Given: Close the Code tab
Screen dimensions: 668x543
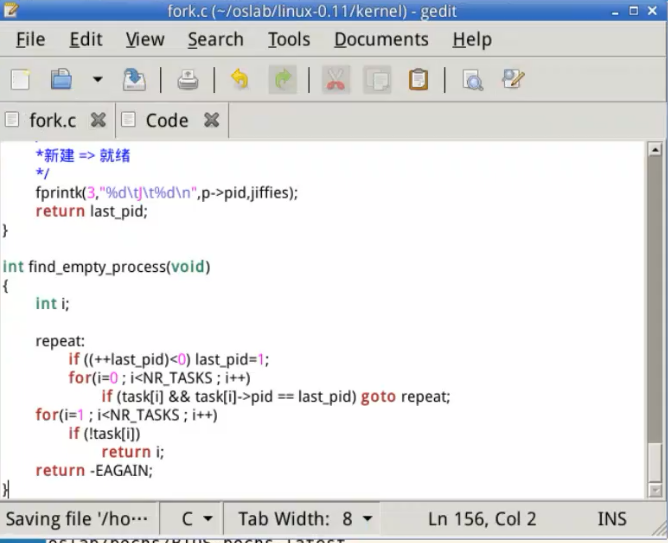Looking at the screenshot, I should [211, 120].
